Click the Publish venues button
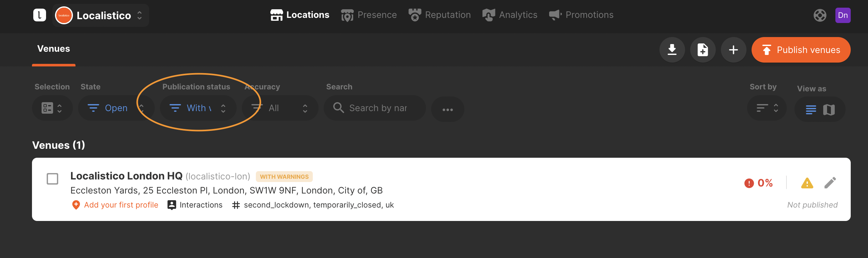This screenshot has height=258, width=868. click(801, 50)
